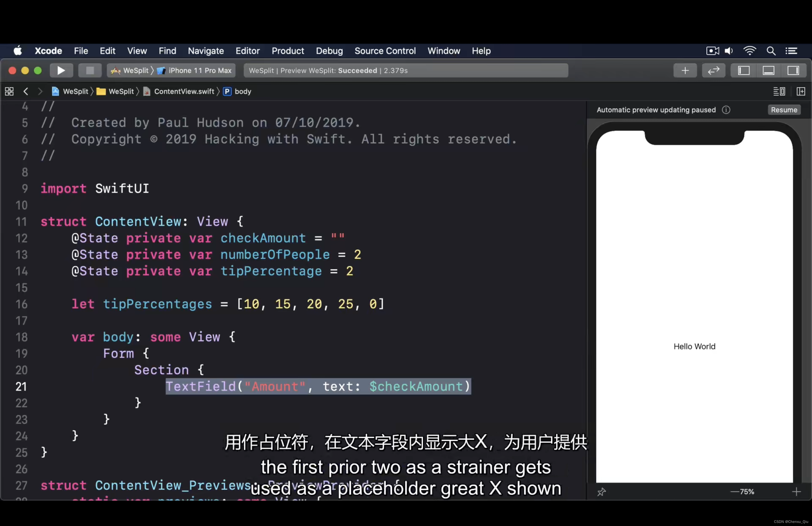This screenshot has height=526, width=812.
Task: Toggle the bottom debug area panel
Action: tap(768, 71)
